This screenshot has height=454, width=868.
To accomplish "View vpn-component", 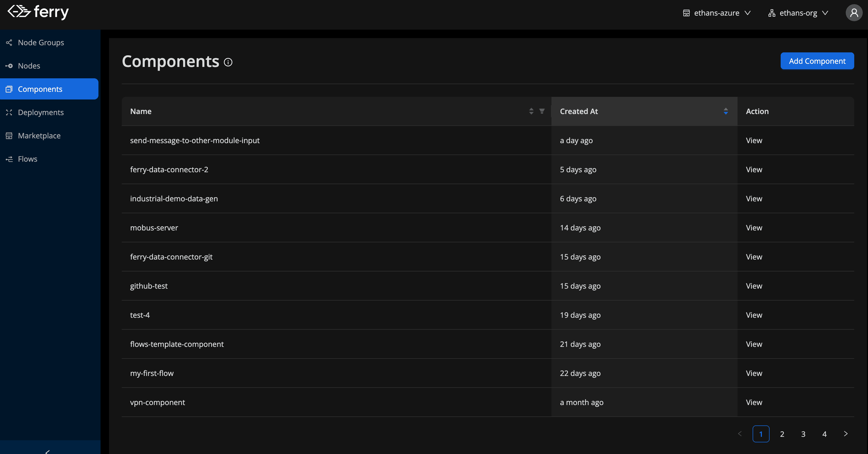I will pos(754,402).
